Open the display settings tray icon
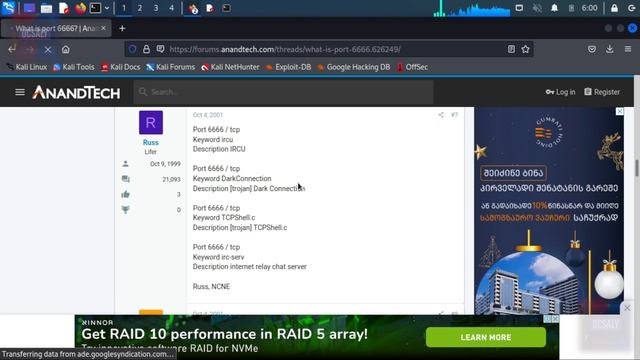Image resolution: width=640 pixels, height=360 pixels. [x=519, y=8]
